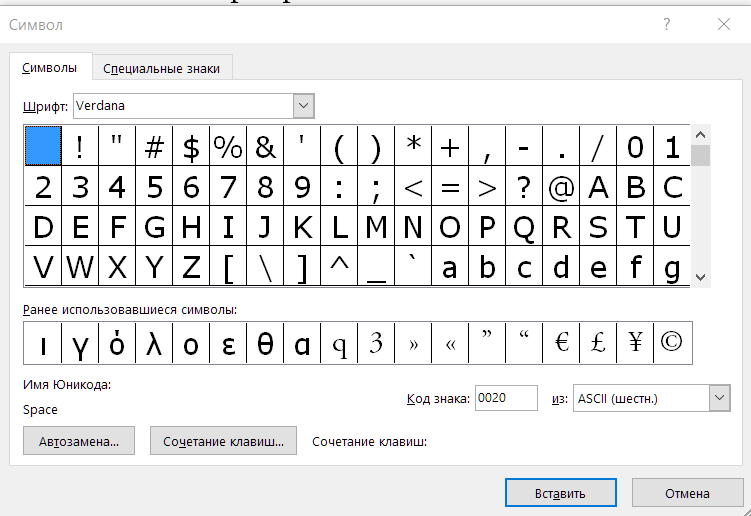Select the hash # symbol
The height and width of the screenshot is (516, 751).
[x=154, y=146]
